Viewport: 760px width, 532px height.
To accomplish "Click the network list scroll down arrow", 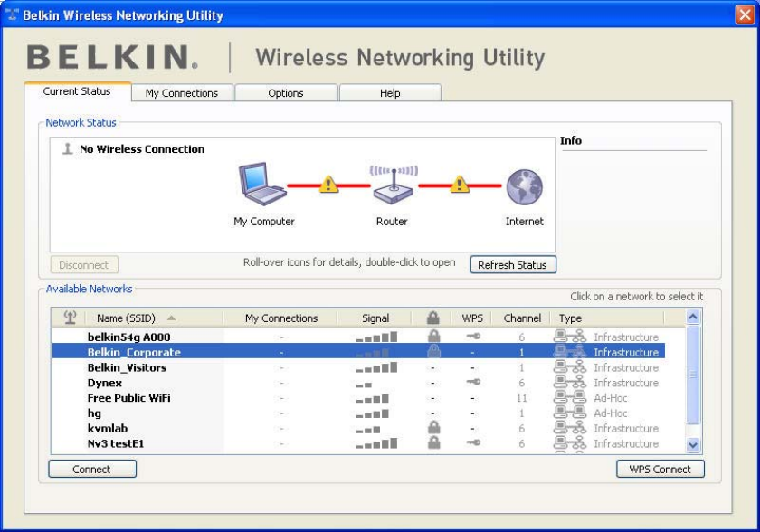I will click(693, 445).
